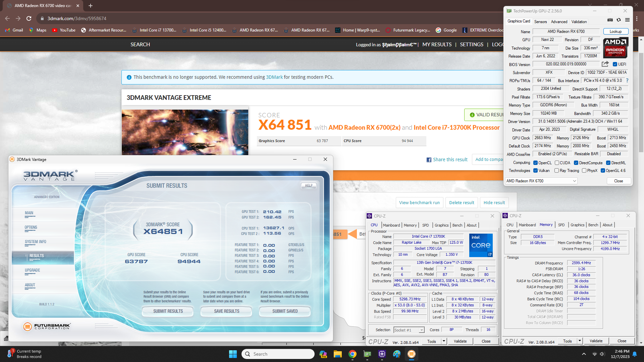Toggle DirectML checkbox

pyautogui.click(x=608, y=163)
